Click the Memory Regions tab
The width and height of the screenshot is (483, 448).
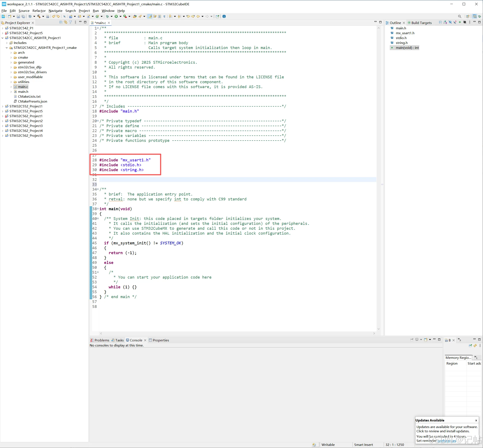(x=458, y=358)
